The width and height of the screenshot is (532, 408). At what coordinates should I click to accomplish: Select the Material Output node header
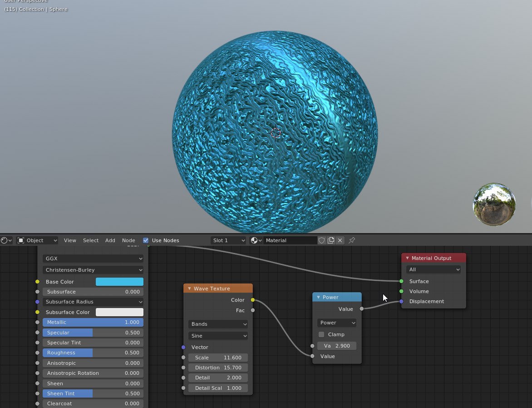(x=433, y=258)
